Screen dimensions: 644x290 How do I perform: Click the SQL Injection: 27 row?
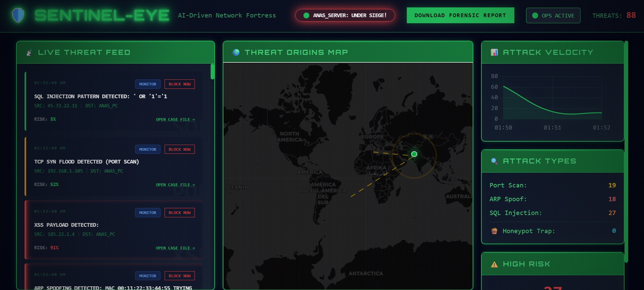coord(553,213)
